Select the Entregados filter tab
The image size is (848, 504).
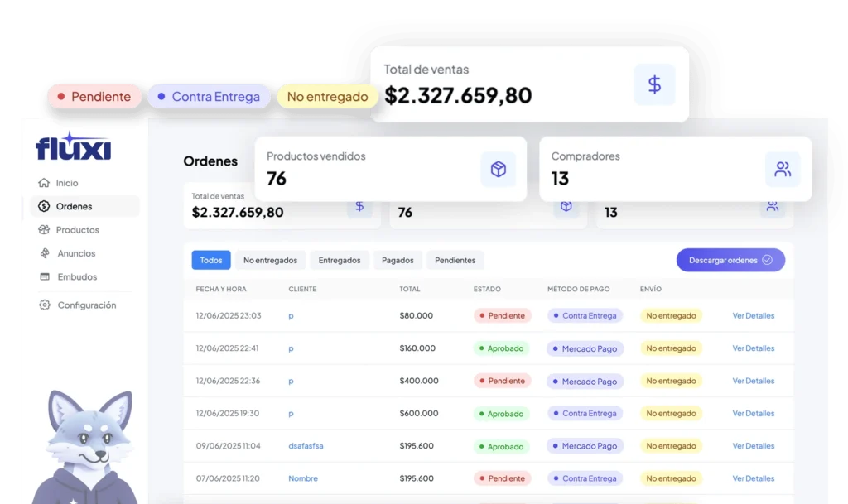coord(339,260)
